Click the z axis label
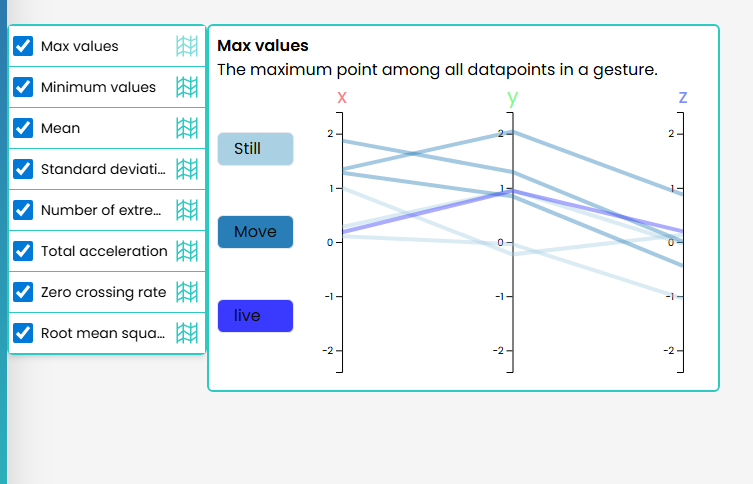Image resolution: width=753 pixels, height=484 pixels. pos(683,97)
